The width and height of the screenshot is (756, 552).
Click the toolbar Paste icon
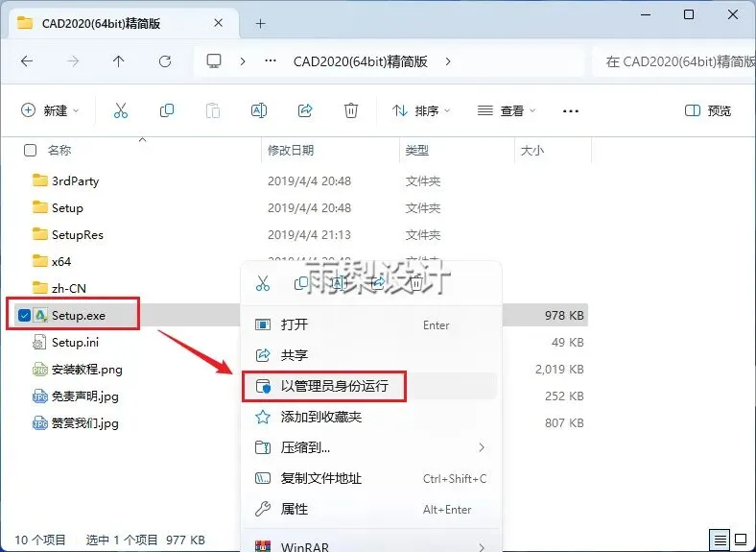click(x=213, y=110)
